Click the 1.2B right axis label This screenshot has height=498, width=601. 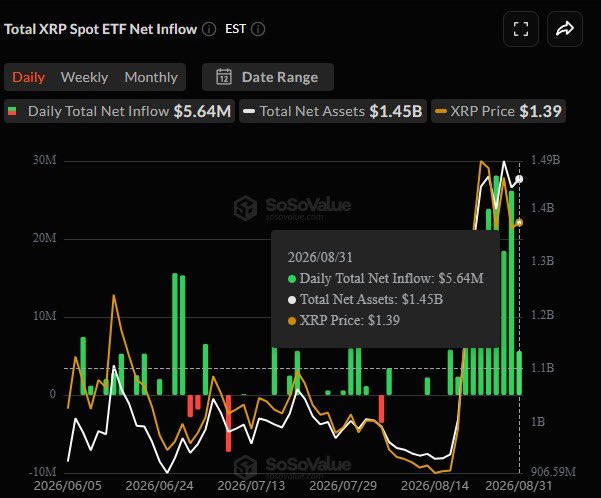pos(542,315)
